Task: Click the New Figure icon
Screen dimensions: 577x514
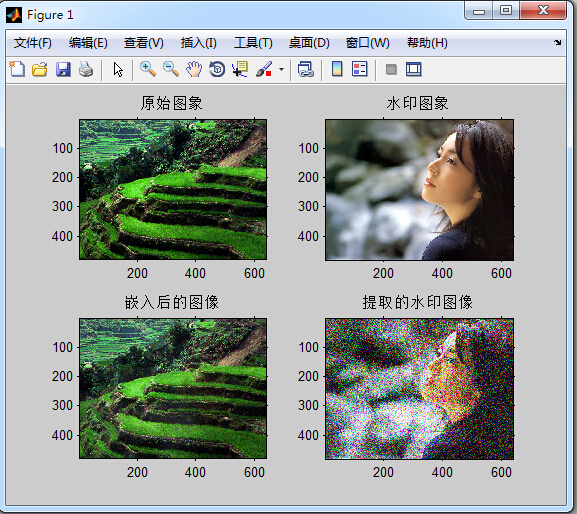Action: coord(17,69)
